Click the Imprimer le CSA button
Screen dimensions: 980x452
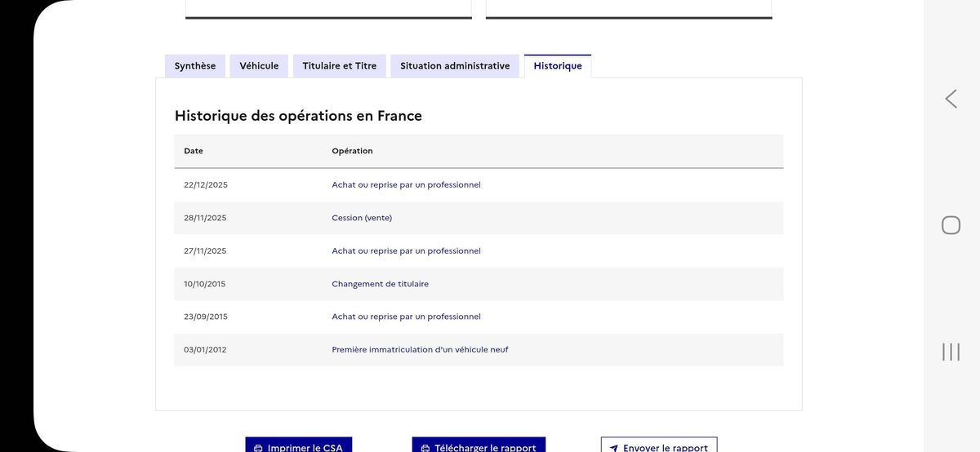point(299,445)
